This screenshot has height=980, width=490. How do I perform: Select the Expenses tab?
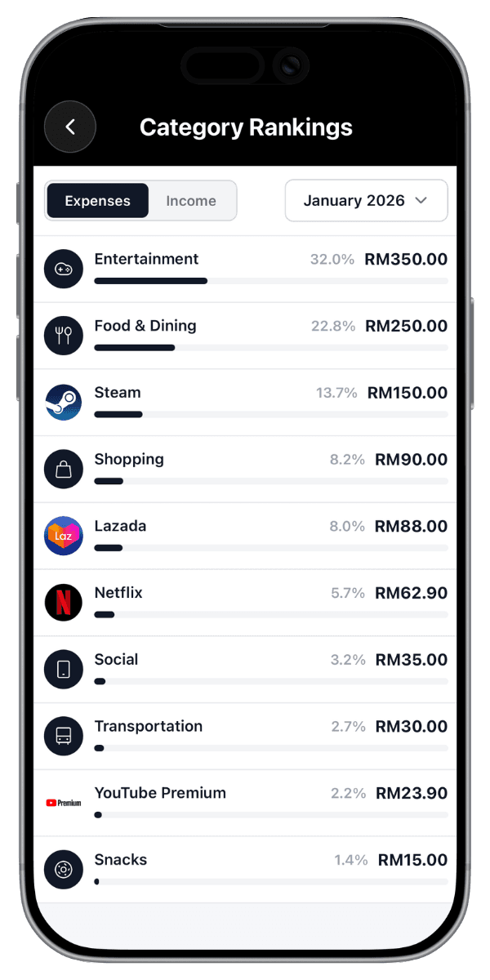97,201
